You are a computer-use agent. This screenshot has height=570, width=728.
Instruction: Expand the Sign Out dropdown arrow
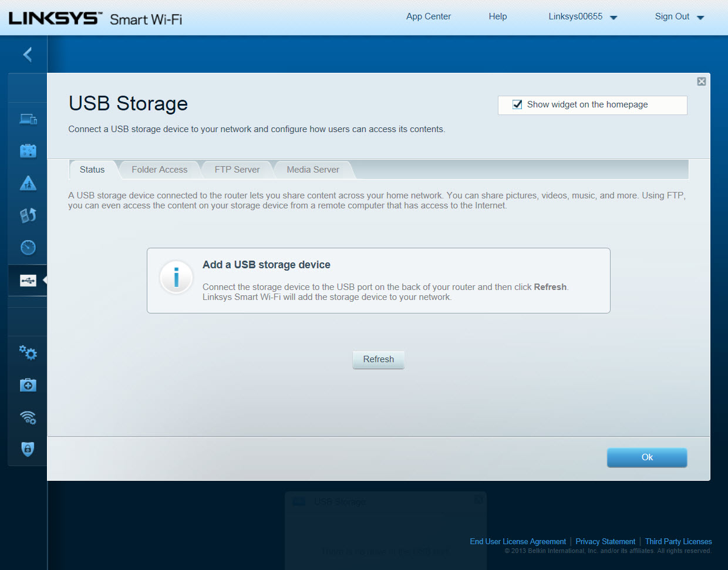(700, 18)
